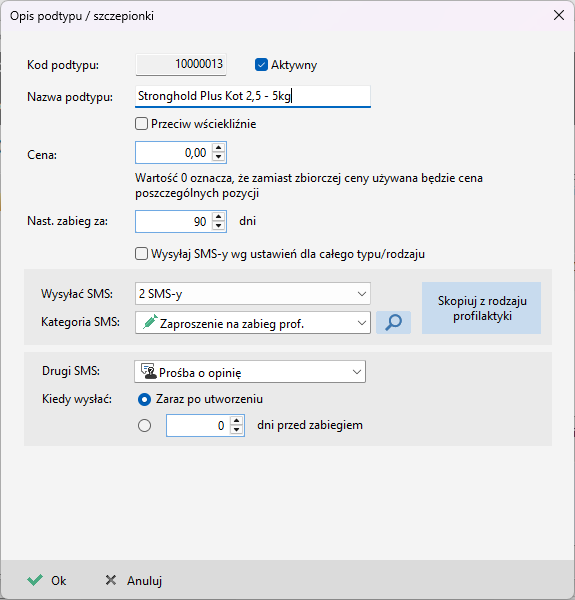The height and width of the screenshot is (600, 575).
Task: Click the Prośba o opinię chat icon
Action: pos(149,371)
